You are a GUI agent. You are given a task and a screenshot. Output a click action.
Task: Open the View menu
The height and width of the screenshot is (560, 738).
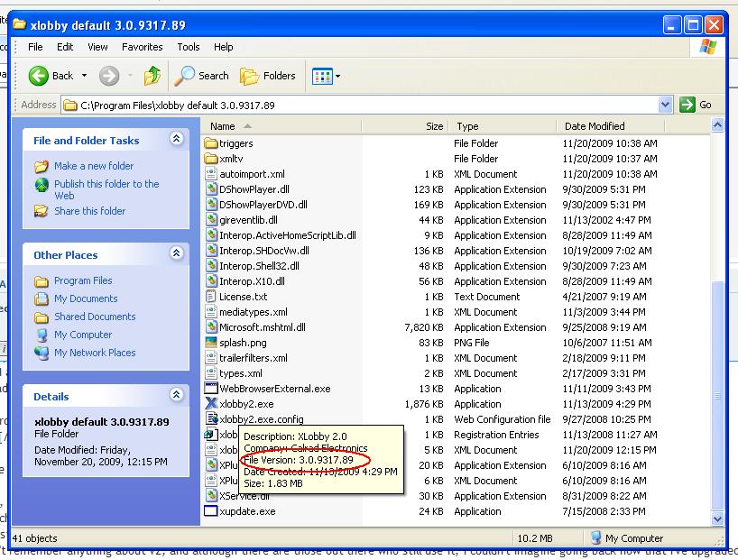click(x=97, y=47)
